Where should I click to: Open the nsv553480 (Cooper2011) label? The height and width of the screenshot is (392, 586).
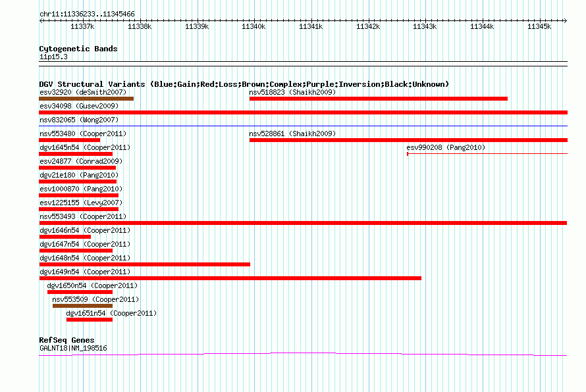pyautogui.click(x=83, y=134)
